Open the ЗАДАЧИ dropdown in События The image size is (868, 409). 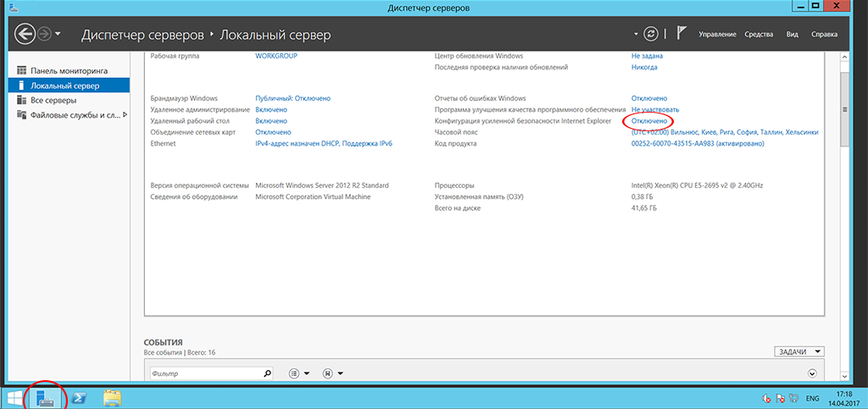798,351
